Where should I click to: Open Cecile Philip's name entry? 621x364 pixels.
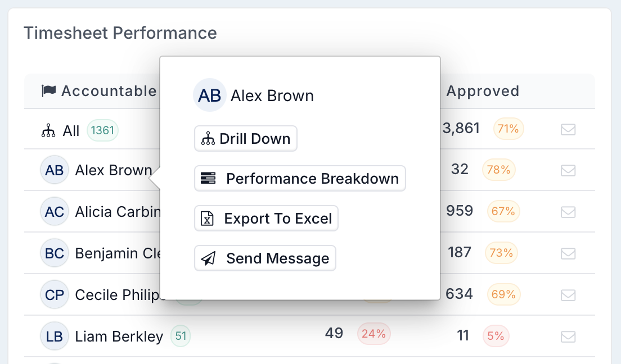[x=117, y=295]
